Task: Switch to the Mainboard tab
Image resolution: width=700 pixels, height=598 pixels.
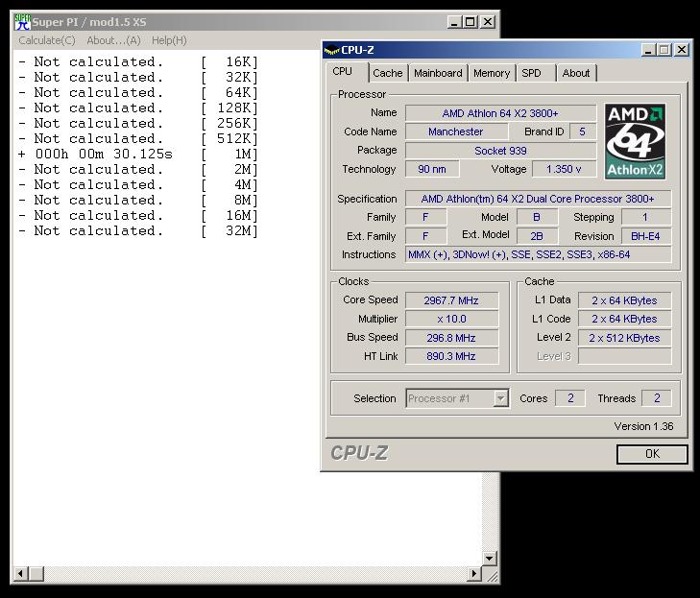Action: [438, 73]
